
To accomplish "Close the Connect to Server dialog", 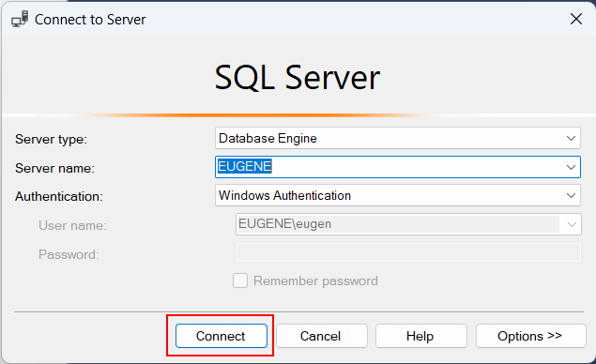I will (576, 19).
